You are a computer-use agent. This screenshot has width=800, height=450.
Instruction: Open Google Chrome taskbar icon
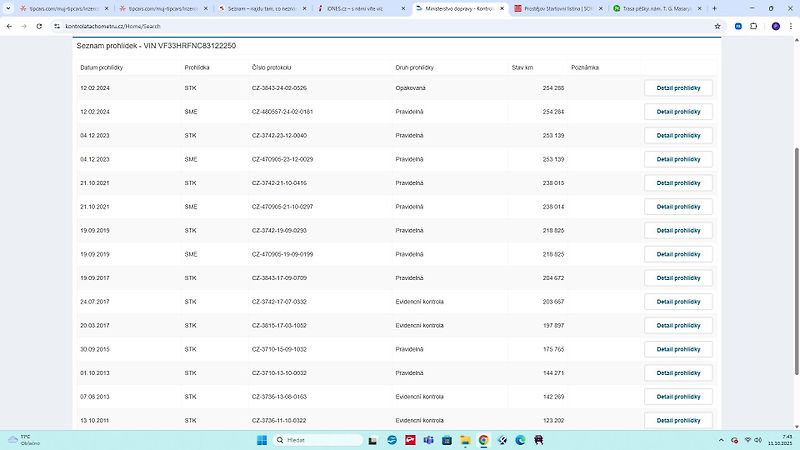(x=483, y=440)
